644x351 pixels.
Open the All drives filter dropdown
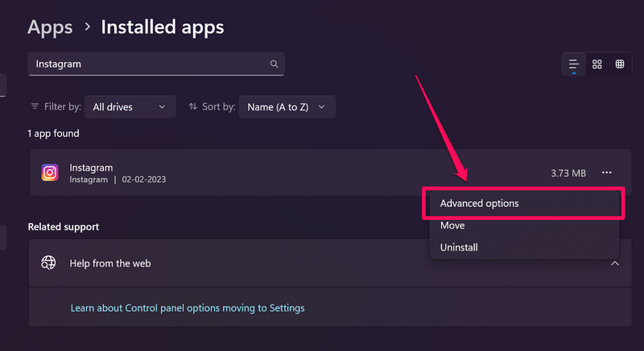[130, 106]
